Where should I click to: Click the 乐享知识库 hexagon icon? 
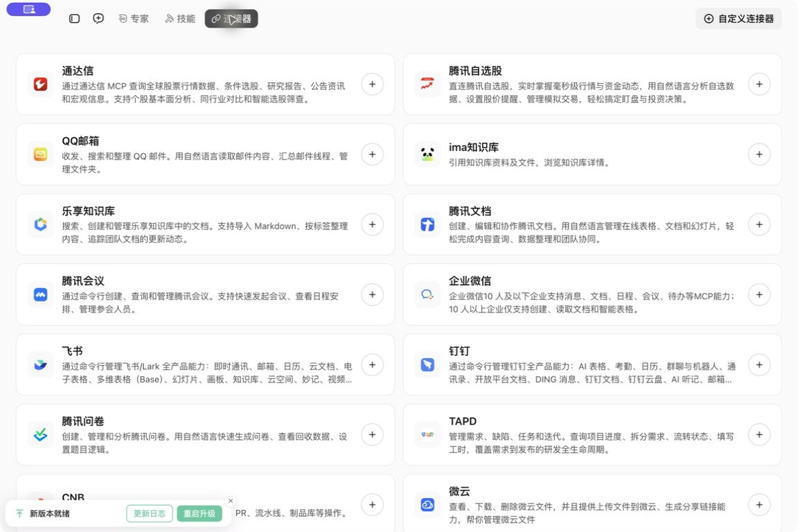(41, 224)
